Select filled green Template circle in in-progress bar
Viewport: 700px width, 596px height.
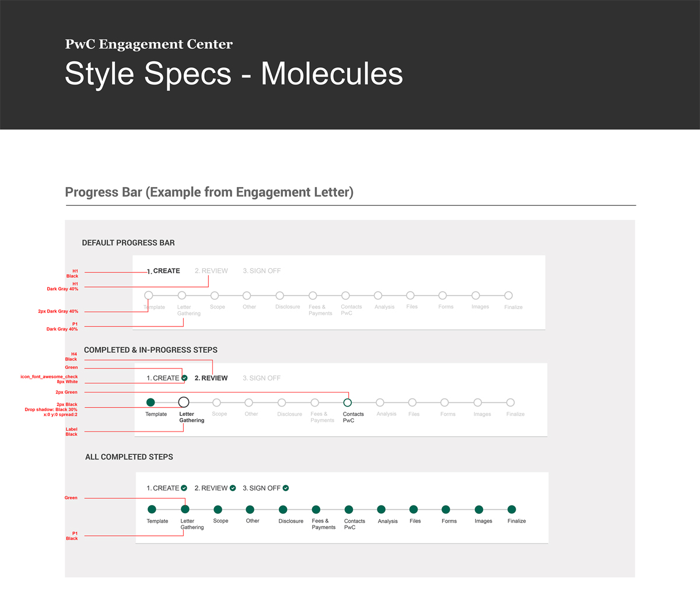click(150, 402)
